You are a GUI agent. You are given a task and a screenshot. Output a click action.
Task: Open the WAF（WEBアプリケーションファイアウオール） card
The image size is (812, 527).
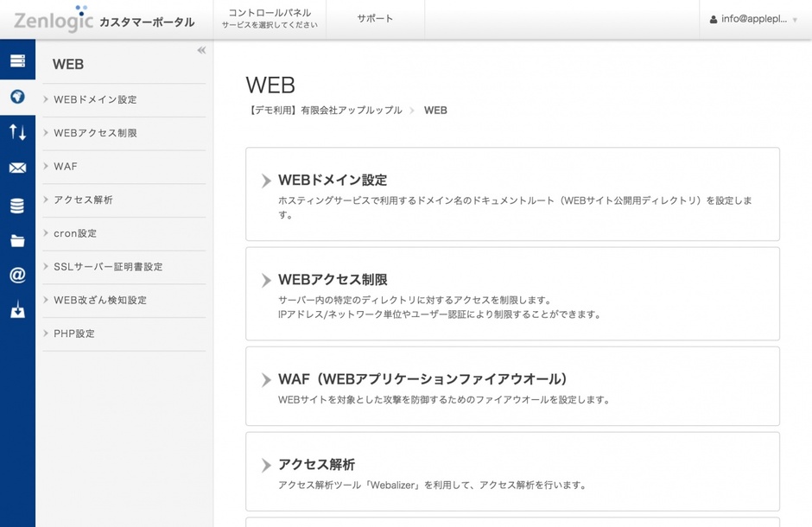(x=512, y=386)
